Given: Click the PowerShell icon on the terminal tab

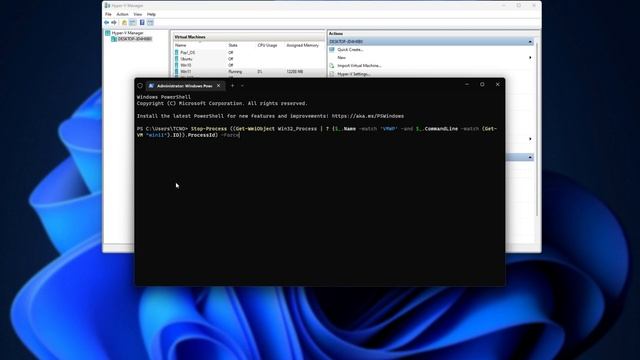Looking at the screenshot, I should (x=151, y=86).
